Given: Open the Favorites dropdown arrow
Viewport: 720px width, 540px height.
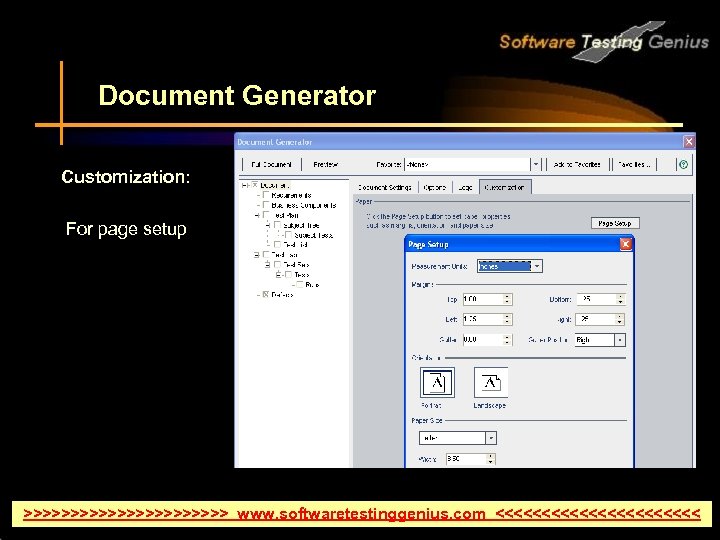Looking at the screenshot, I should click(535, 164).
